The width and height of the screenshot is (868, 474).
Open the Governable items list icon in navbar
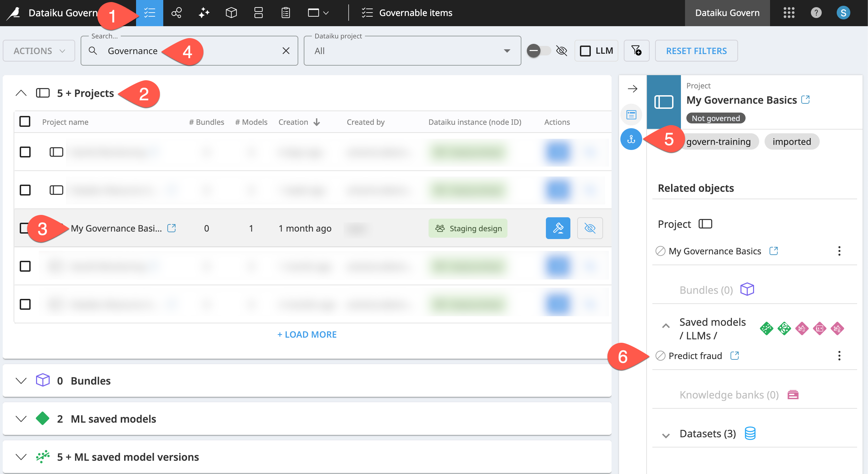coord(150,13)
